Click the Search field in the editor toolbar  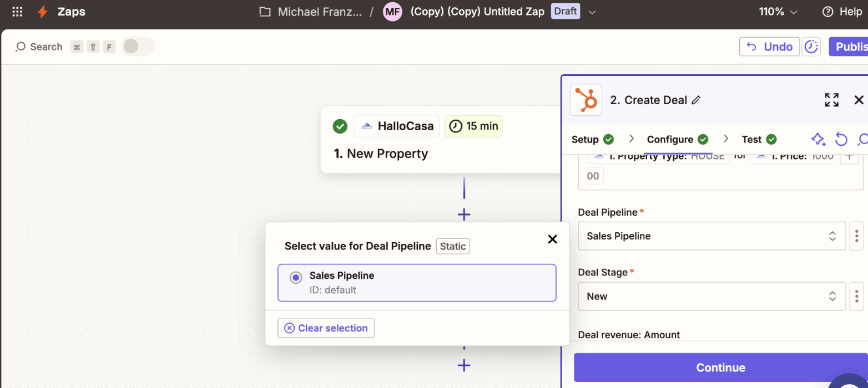pyautogui.click(x=39, y=47)
